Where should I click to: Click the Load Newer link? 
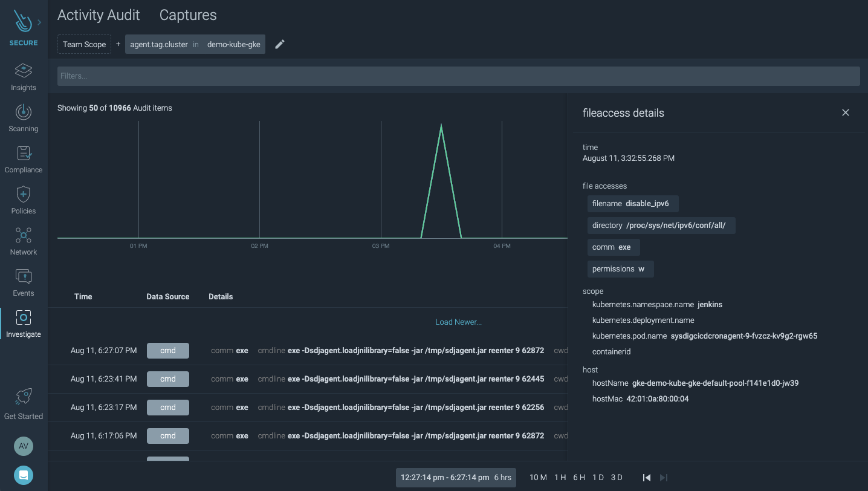[459, 322]
